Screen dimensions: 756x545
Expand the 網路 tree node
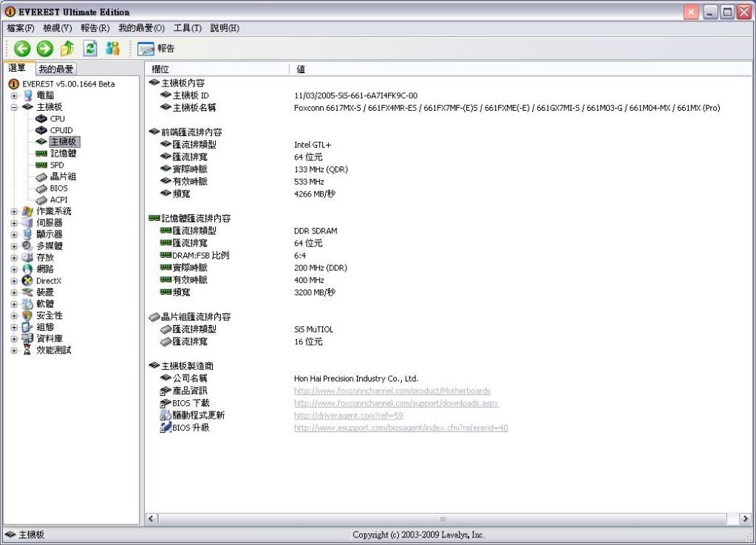point(14,269)
